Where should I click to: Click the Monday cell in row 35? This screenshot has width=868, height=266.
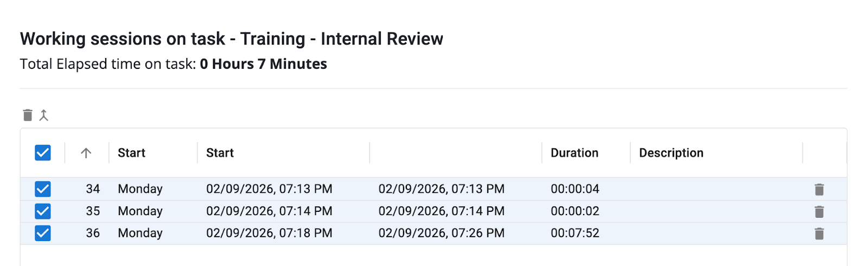141,211
